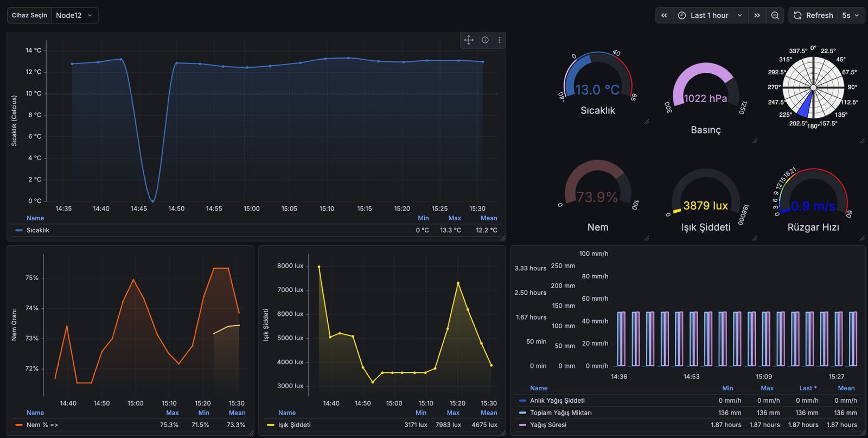Shift time range forward with double-right arrows
Image resolution: width=868 pixels, height=438 pixels.
(757, 16)
